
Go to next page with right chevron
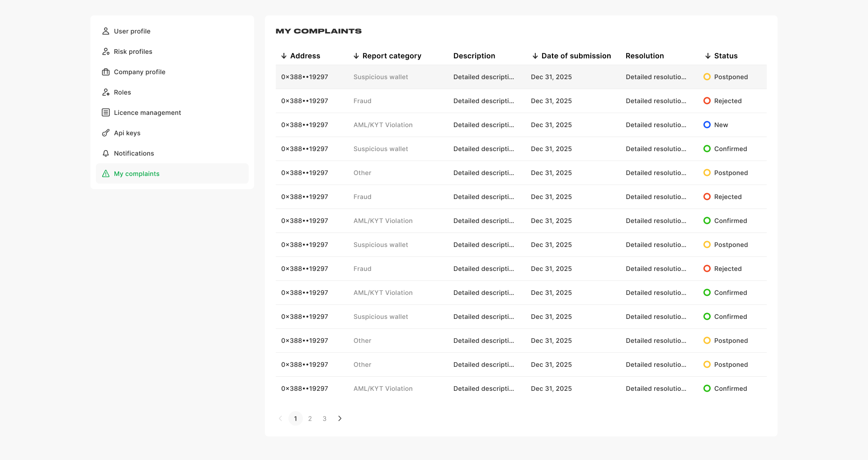click(340, 418)
